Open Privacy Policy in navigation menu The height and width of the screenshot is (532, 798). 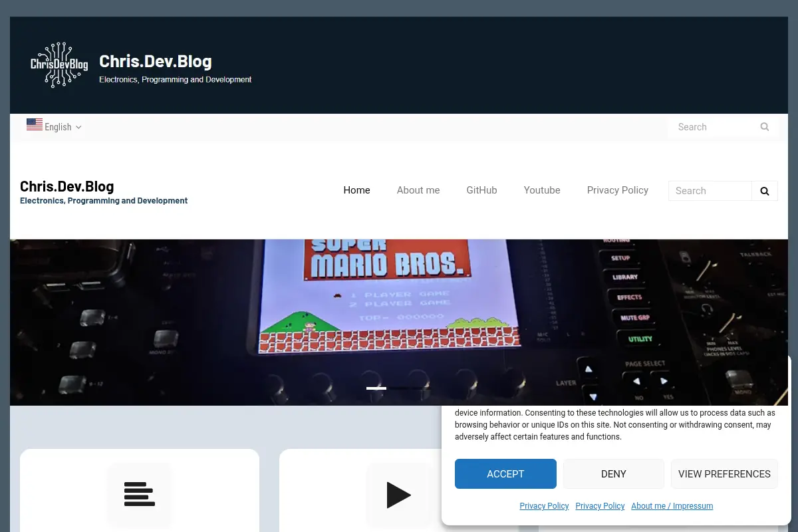(618, 190)
